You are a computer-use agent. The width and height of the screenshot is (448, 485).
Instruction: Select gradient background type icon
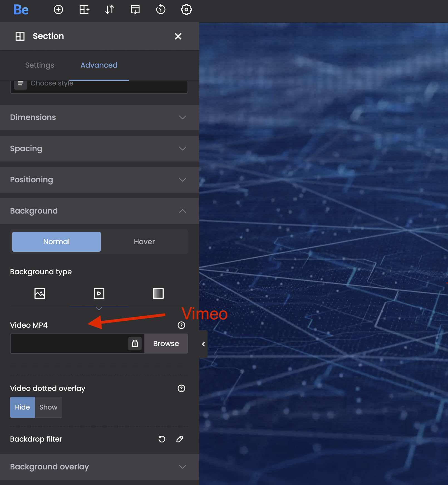[x=158, y=293]
